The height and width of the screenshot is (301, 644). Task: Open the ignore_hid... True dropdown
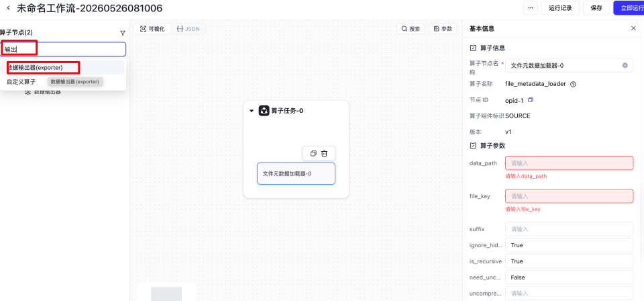[x=570, y=245]
